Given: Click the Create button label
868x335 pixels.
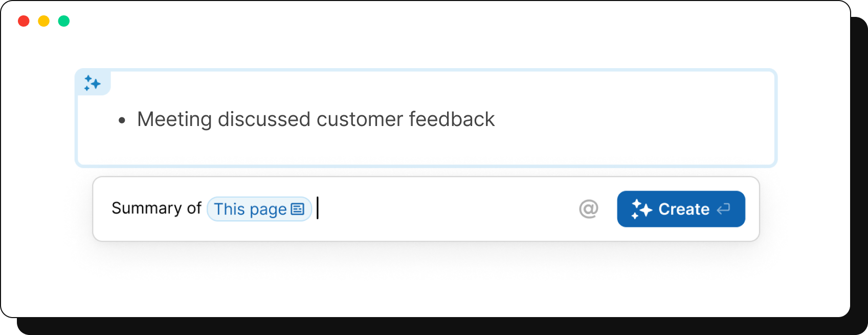Looking at the screenshot, I should [684, 209].
